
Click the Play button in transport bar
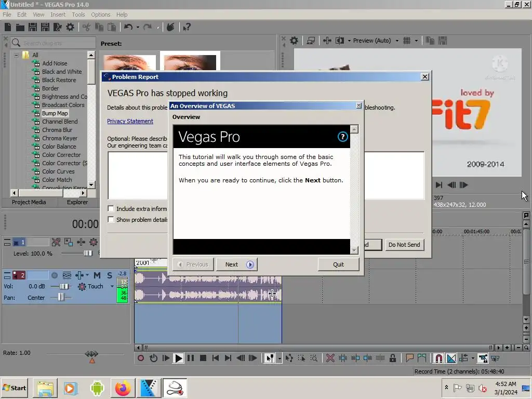178,358
